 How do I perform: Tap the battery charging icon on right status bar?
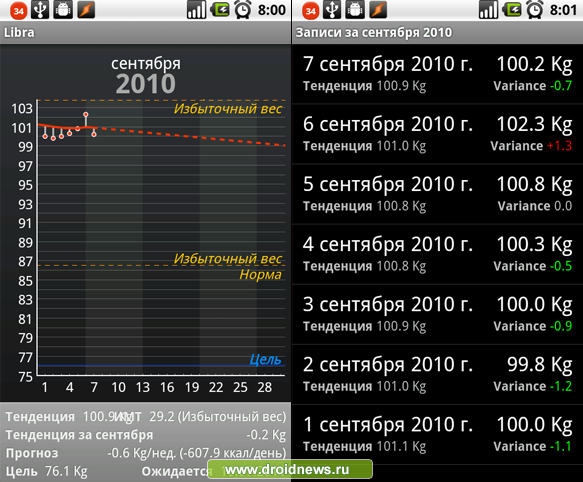coord(512,10)
